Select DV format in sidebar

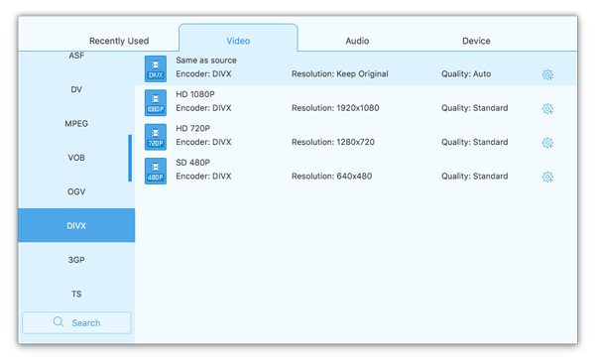click(76, 89)
